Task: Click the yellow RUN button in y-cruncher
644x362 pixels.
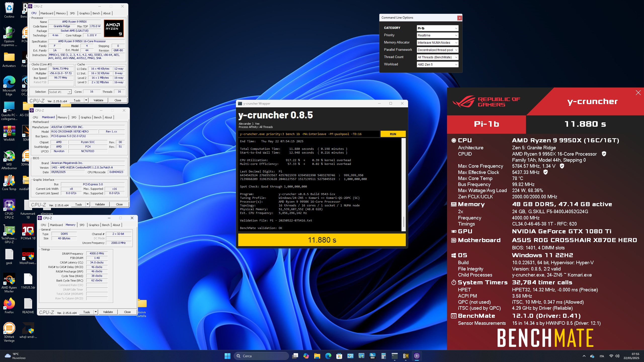Action: 393,134
